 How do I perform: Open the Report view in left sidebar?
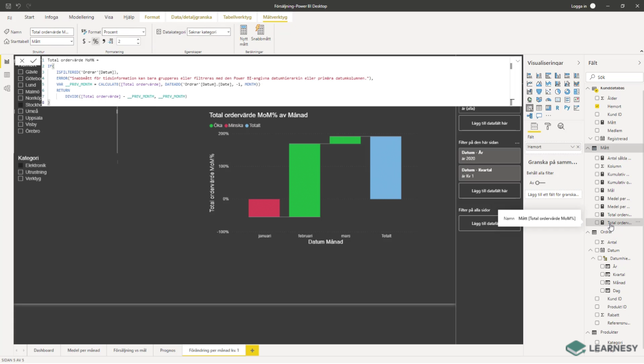click(7, 61)
